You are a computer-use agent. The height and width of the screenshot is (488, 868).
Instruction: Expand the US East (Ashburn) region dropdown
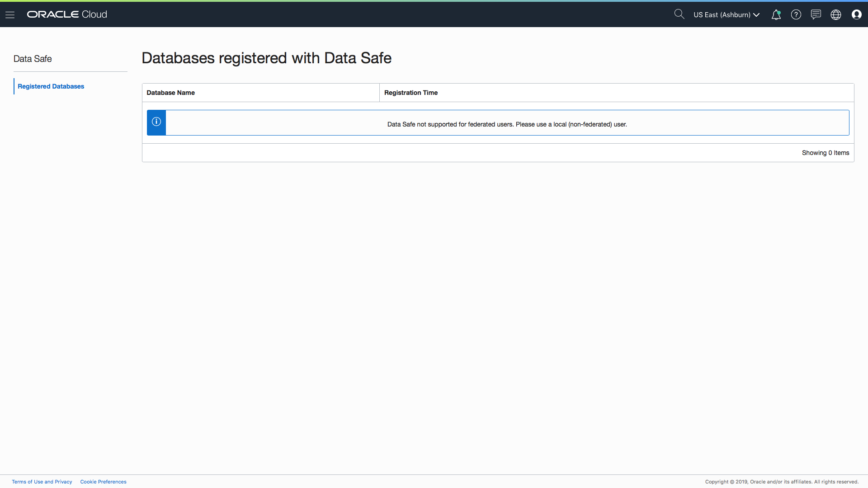pos(722,14)
